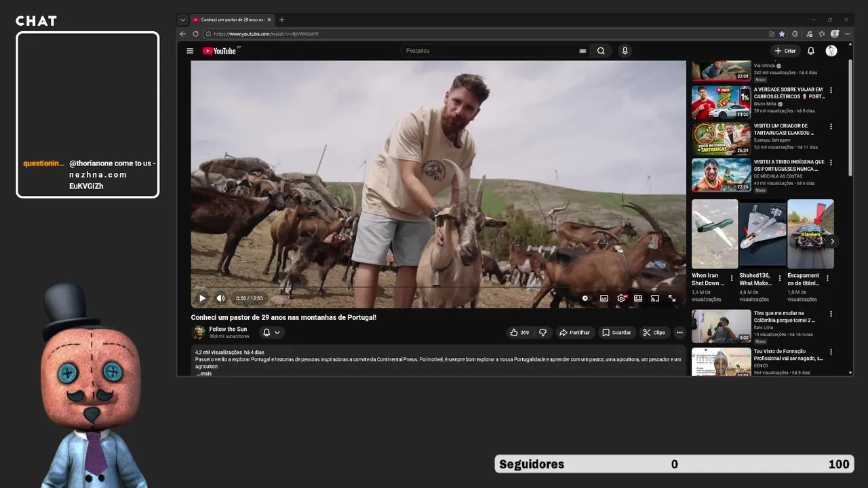
Task: Open VISITEI UM CRIADOR DE TARTARUGAS thumbnail
Action: point(722,138)
